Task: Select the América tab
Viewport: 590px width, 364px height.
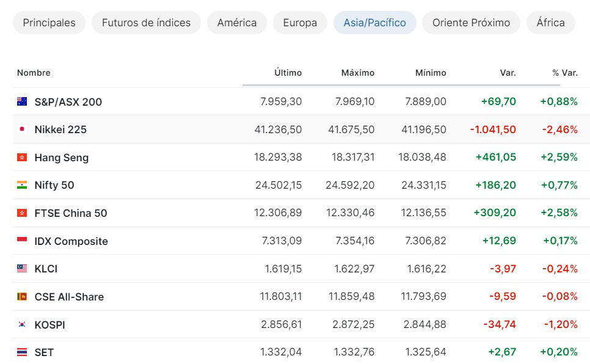Action: coord(237,23)
